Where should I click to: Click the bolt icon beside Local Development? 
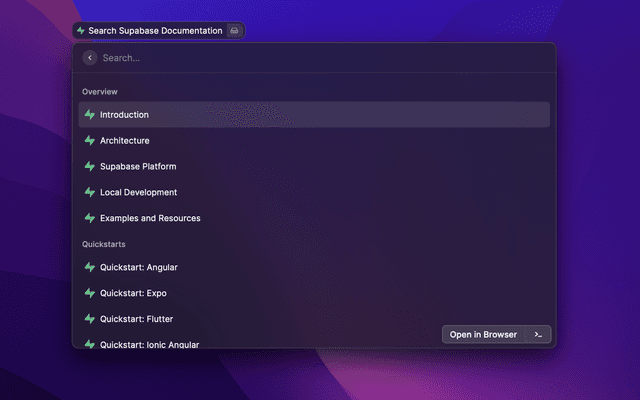coord(90,192)
